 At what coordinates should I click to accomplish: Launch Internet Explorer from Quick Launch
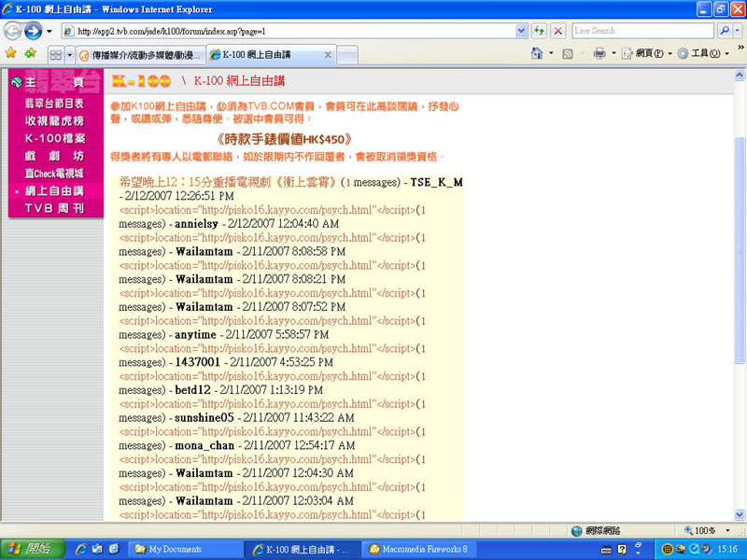pos(81,549)
